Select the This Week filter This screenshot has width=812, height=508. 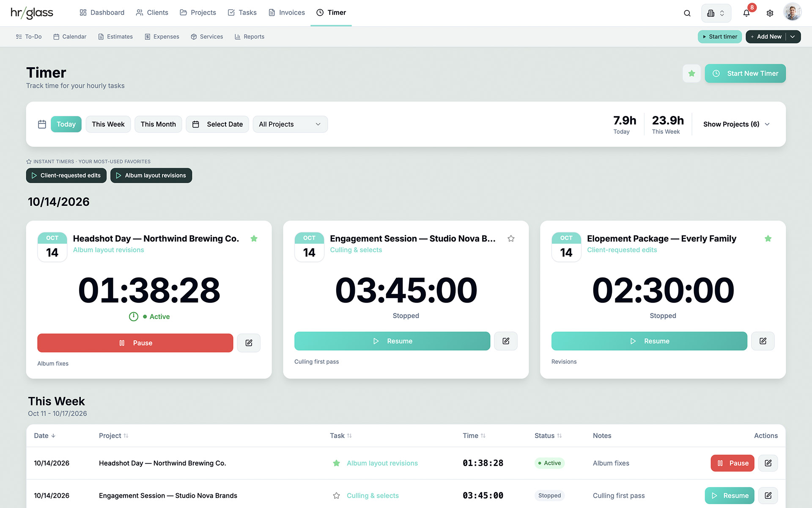pos(108,124)
